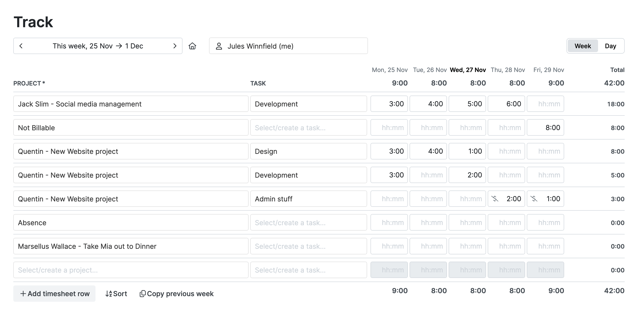Click Add timesheet row
Image resolution: width=644 pixels, height=321 pixels.
tap(54, 294)
